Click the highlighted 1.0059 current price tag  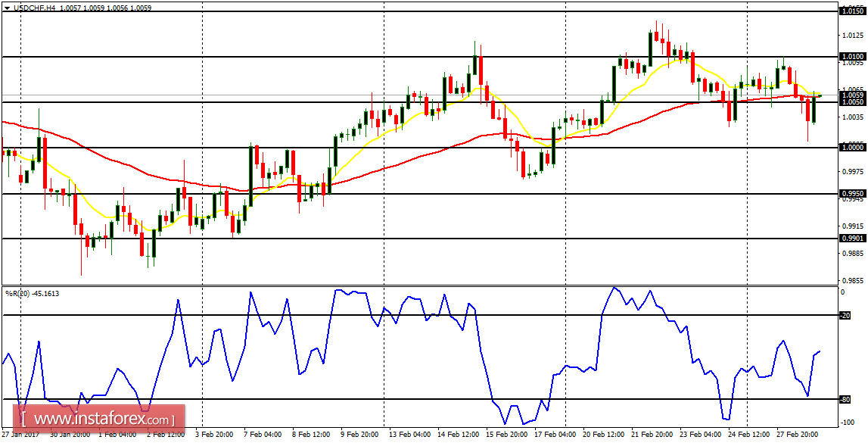coord(854,95)
